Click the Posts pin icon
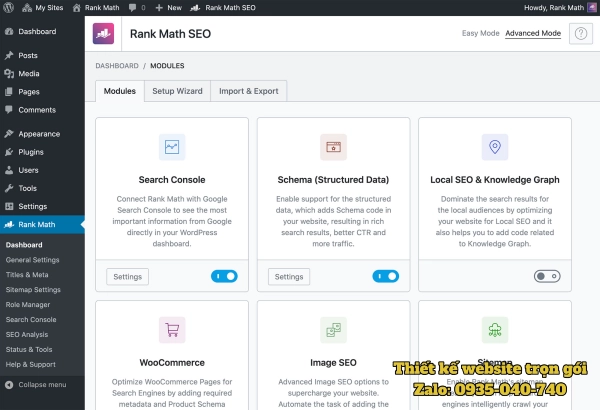This screenshot has height=410, width=600. pyautogui.click(x=9, y=56)
